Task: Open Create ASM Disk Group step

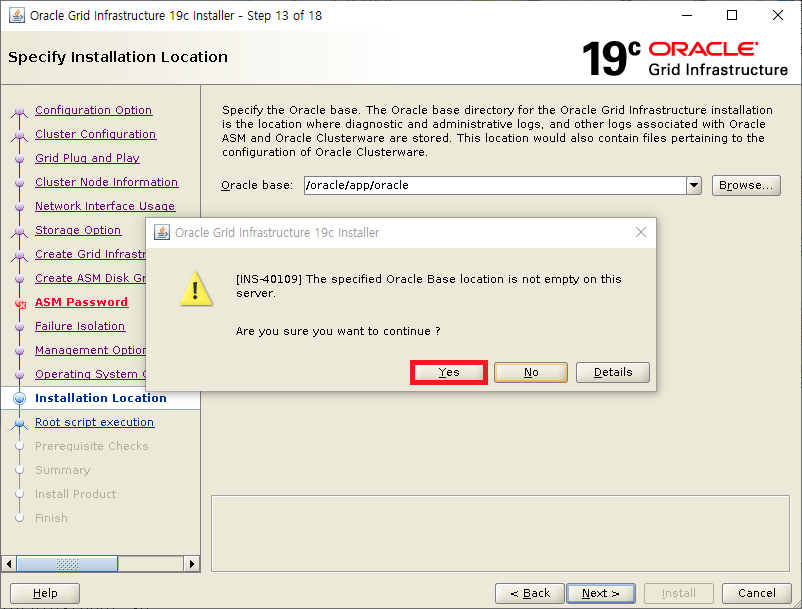Action: [91, 278]
